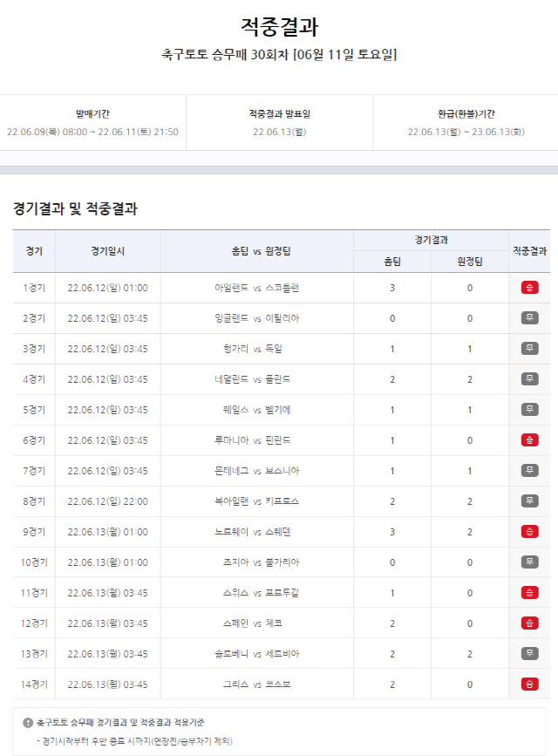Click the info icon beside 적용기준 notice

28,723
